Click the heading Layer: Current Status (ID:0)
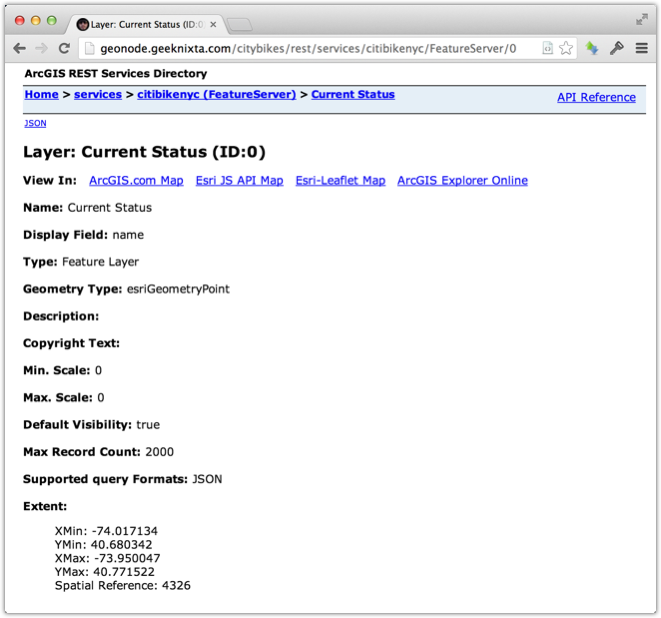Viewport: 661px width, 618px height. (x=144, y=152)
